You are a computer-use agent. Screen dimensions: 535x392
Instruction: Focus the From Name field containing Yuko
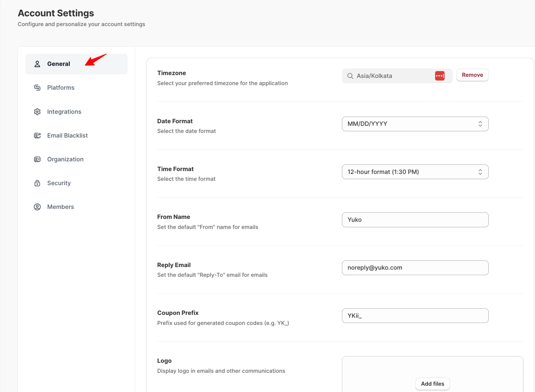click(x=415, y=220)
